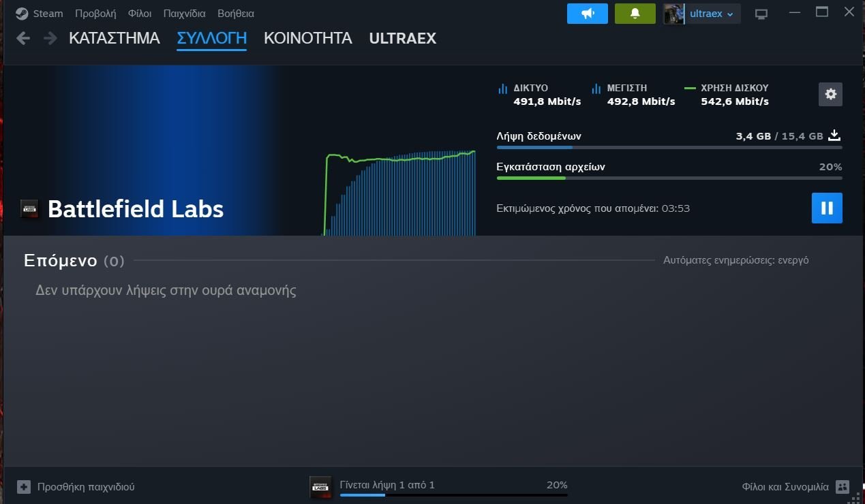865x504 pixels.
Task: Click the Battlefield Labs game title
Action: tap(136, 209)
